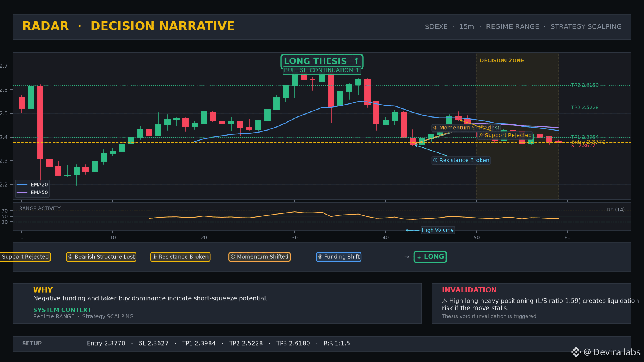
Task: Click the DECISION ZONE label on chart
Action: [x=502, y=61]
